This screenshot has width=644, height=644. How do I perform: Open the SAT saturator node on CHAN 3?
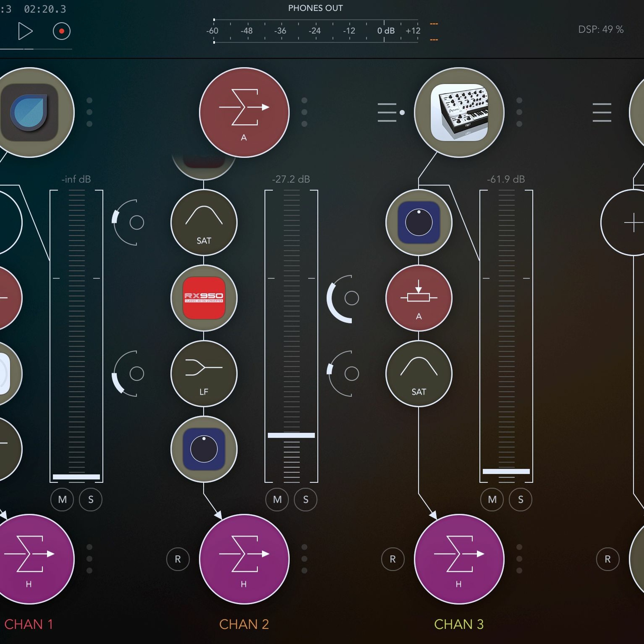tap(419, 374)
